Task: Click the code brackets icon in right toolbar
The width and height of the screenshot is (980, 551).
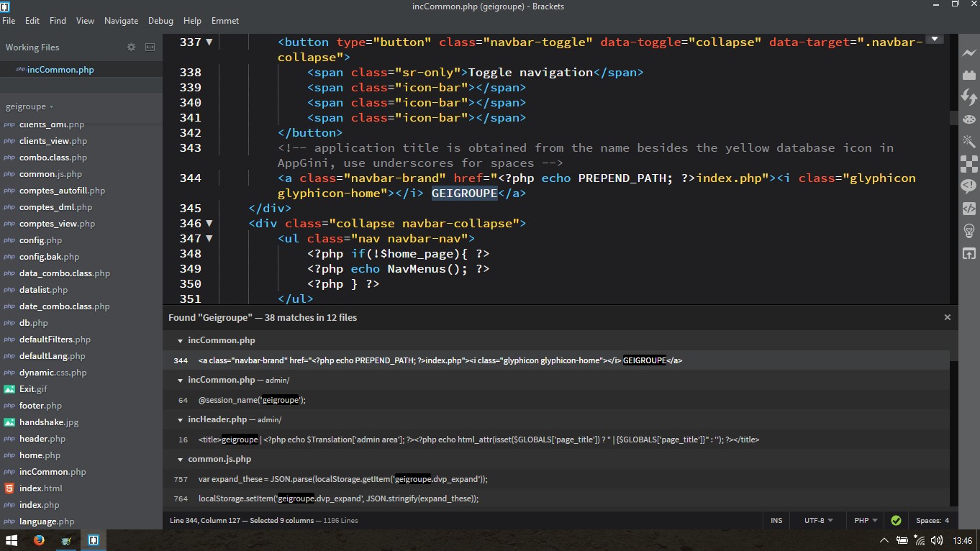Action: [968, 209]
